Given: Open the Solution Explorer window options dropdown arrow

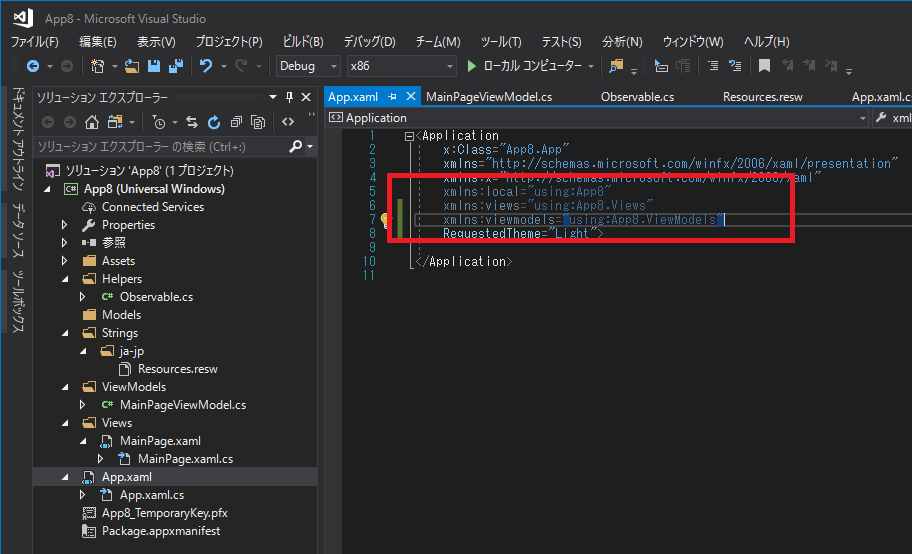Looking at the screenshot, I should click(x=273, y=97).
